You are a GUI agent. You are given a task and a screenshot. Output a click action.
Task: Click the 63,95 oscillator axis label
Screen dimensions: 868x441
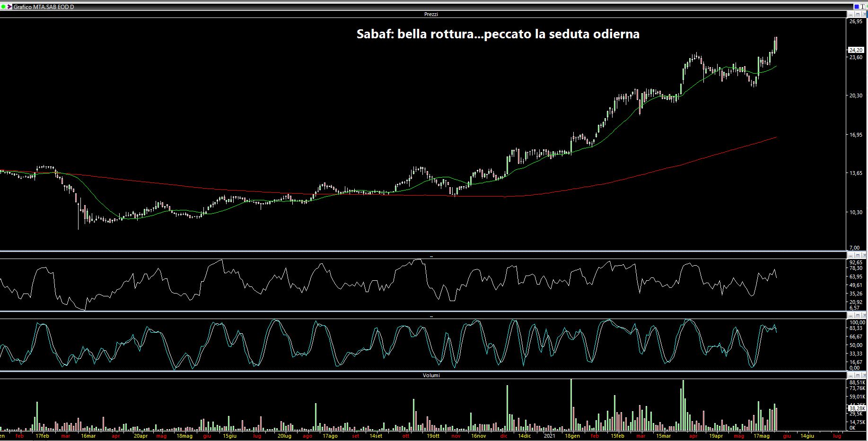tap(856, 277)
